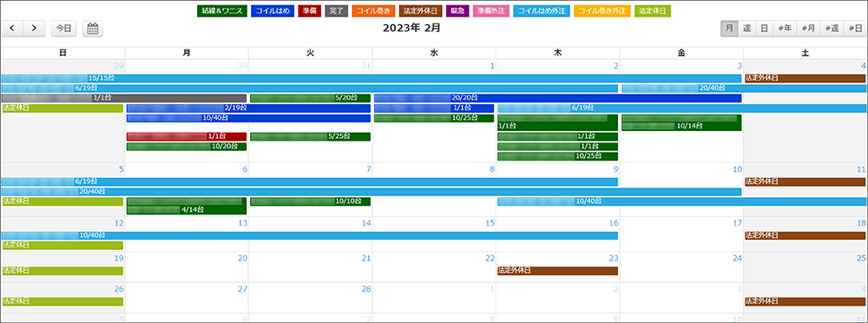Select the #日 view button
Screen dimensions: 868x323
point(855,29)
